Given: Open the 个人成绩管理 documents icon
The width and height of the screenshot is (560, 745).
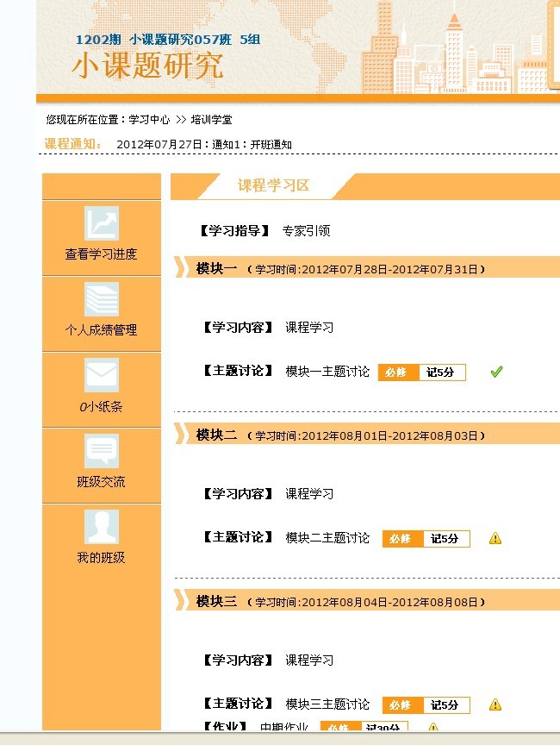Looking at the screenshot, I should (x=102, y=299).
